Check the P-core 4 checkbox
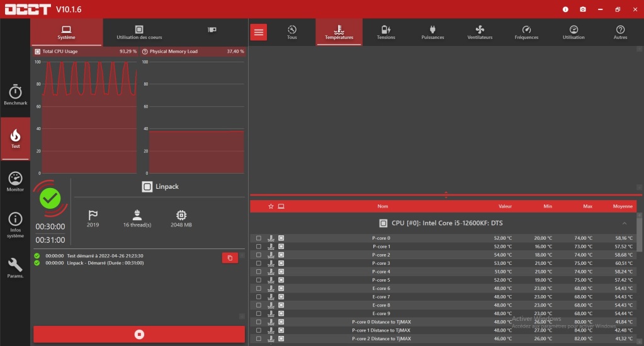 [258, 272]
